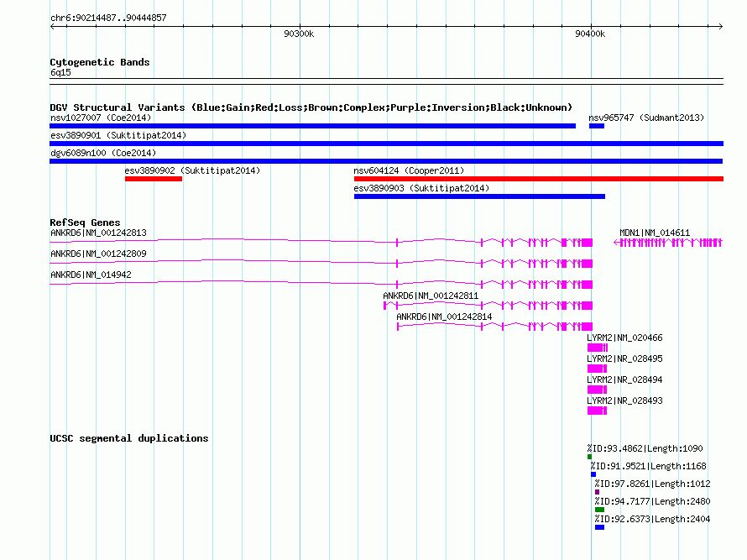
Task: Click the LYRM2|NR_028495 label
Action: (x=624, y=359)
